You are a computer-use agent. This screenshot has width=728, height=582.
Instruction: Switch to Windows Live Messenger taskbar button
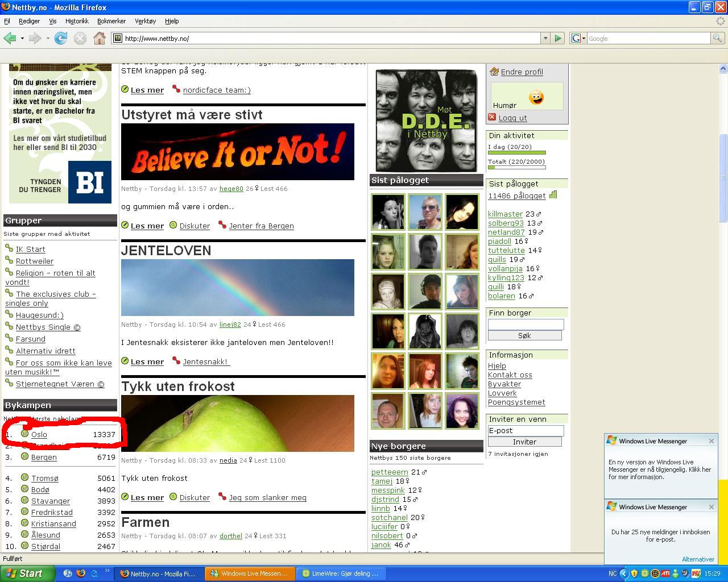251,573
